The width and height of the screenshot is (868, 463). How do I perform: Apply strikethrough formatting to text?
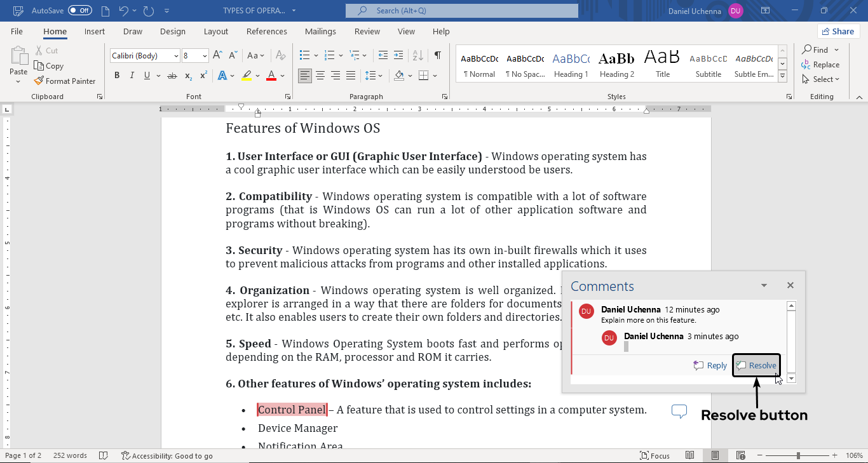pos(172,76)
